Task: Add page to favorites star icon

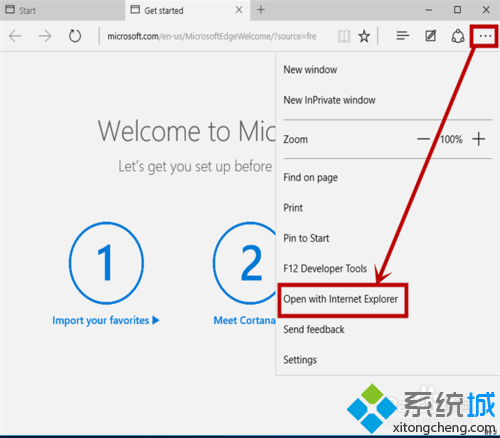Action: tap(364, 36)
